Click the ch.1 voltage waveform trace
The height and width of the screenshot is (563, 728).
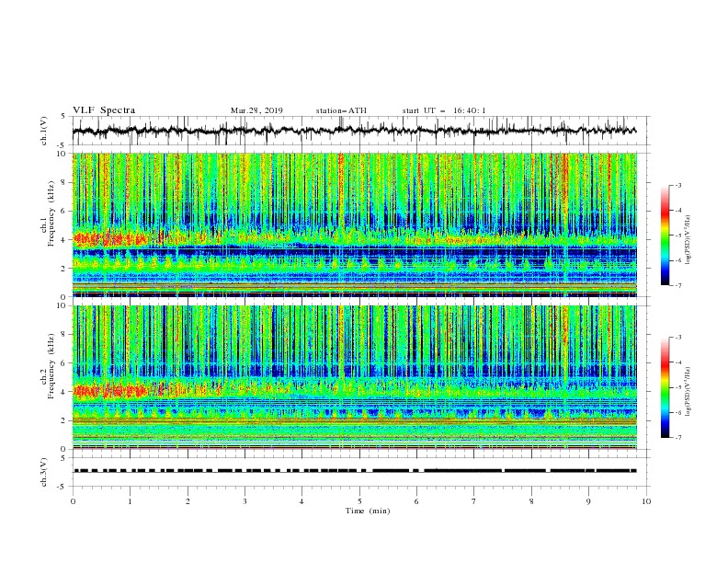[354, 131]
